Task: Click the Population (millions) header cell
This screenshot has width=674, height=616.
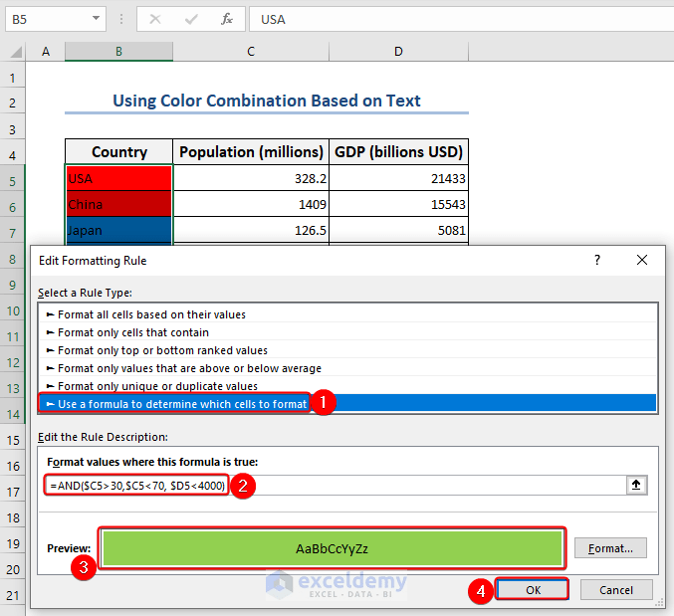Action: [251, 152]
